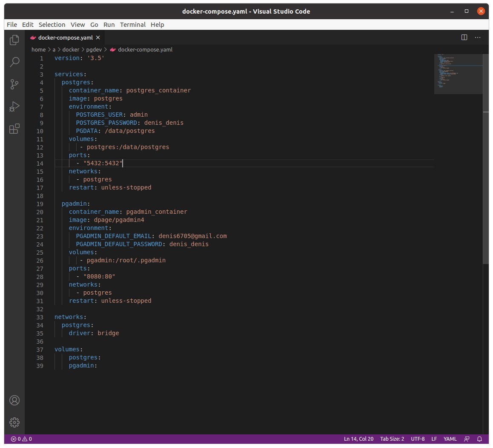Image resolution: width=493 pixels, height=448 pixels.
Task: Open the editor More Actions ellipsis
Action: 478,37
